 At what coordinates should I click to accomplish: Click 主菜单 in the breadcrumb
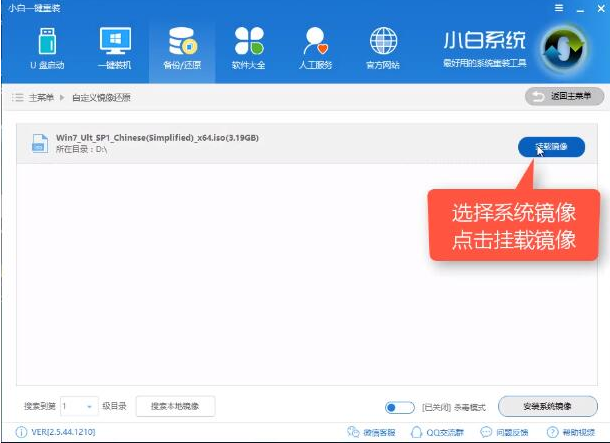(x=42, y=97)
